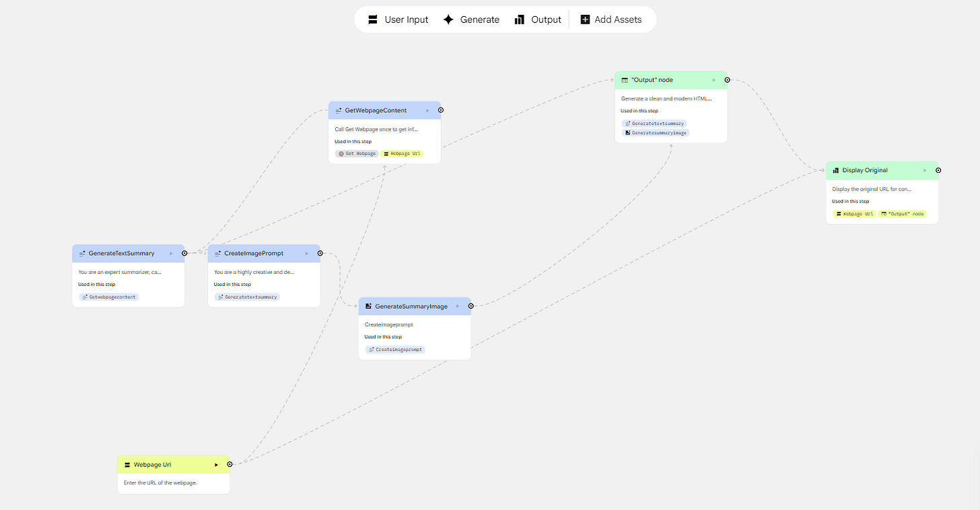The image size is (980, 510).
Task: Click the image icon on GenerateSummaryImage node header
Action: tap(368, 305)
